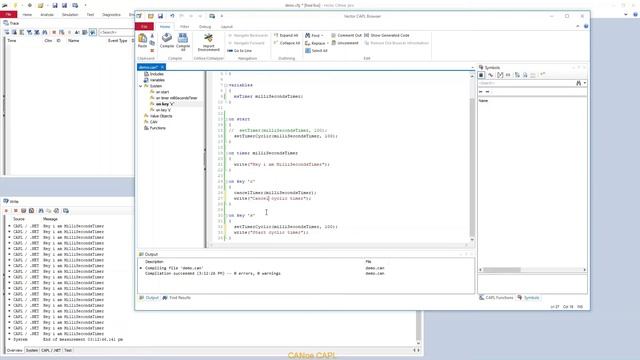Click Collapse All outlining button
This screenshot has height=360, width=640.
pyautogui.click(x=287, y=43)
